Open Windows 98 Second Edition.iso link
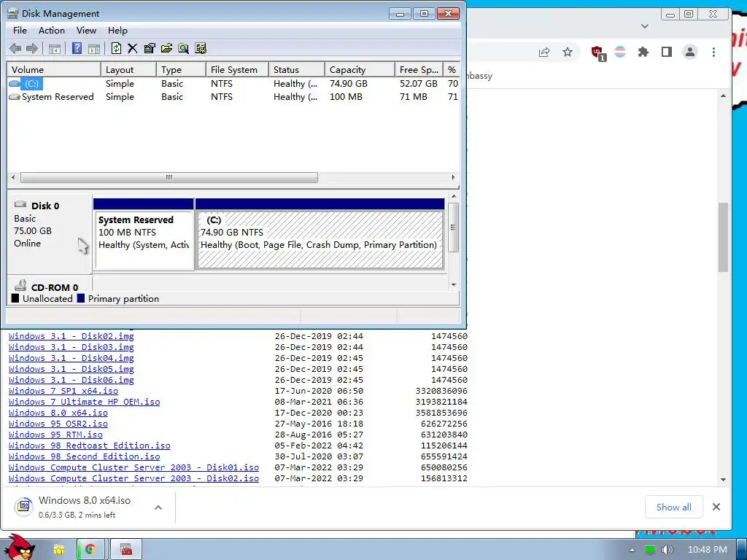 pyautogui.click(x=85, y=456)
